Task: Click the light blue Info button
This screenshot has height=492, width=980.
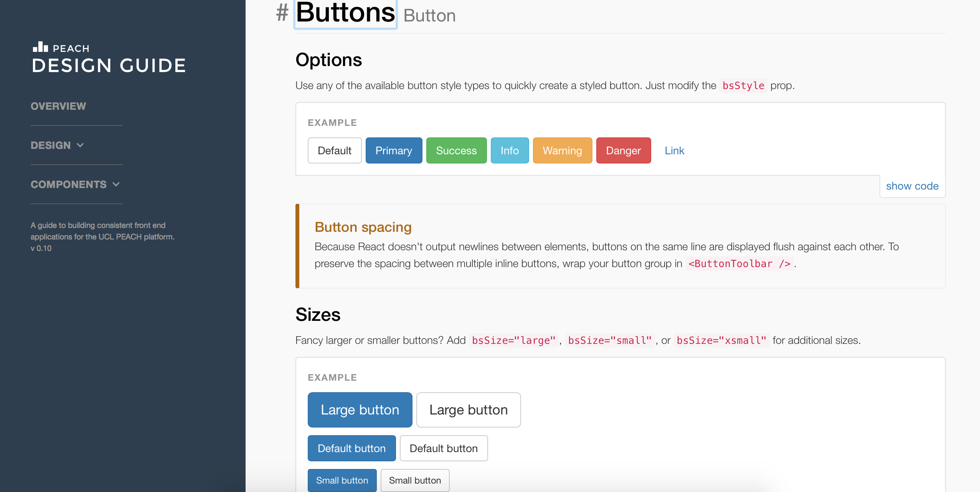Action: 510,150
